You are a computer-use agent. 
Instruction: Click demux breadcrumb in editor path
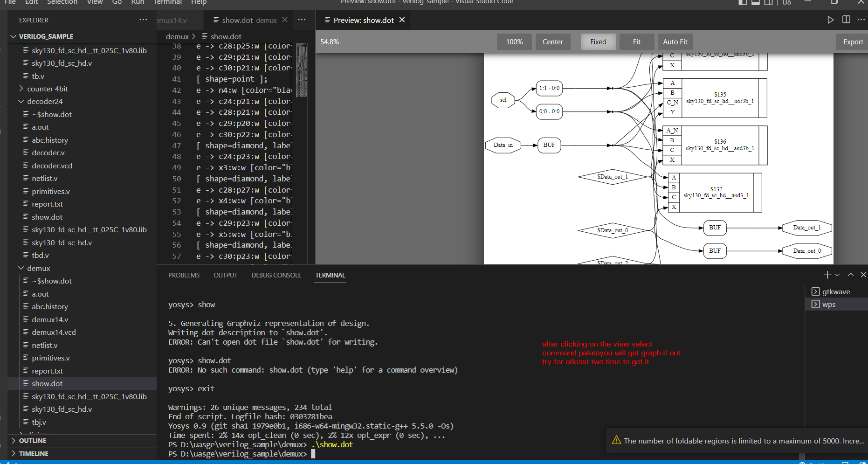(x=177, y=36)
